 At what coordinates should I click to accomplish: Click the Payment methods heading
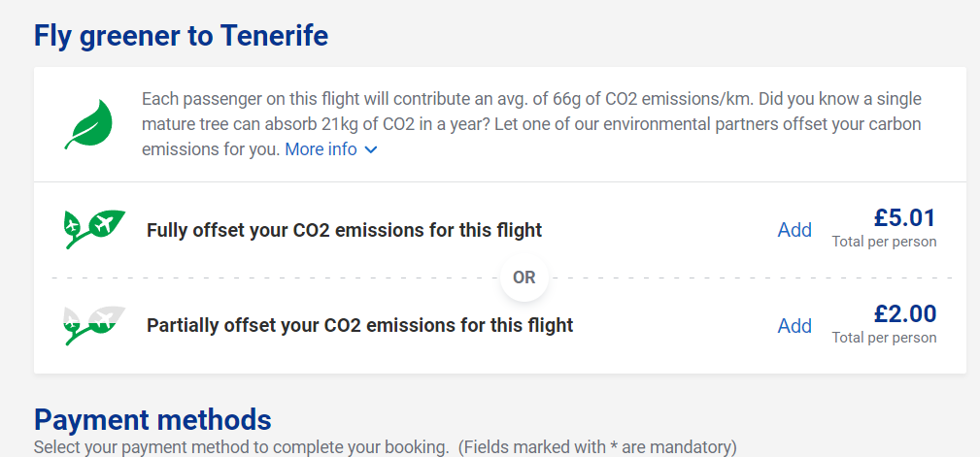pyautogui.click(x=152, y=419)
